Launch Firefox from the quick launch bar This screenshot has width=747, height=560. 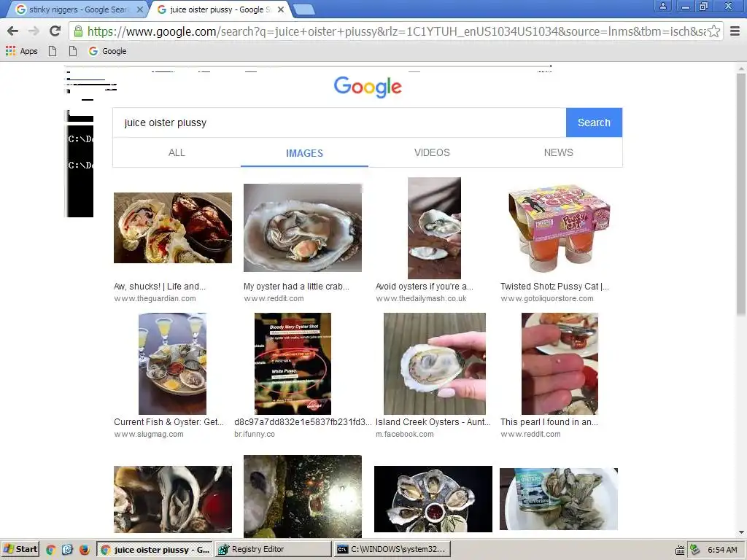pyautogui.click(x=85, y=550)
